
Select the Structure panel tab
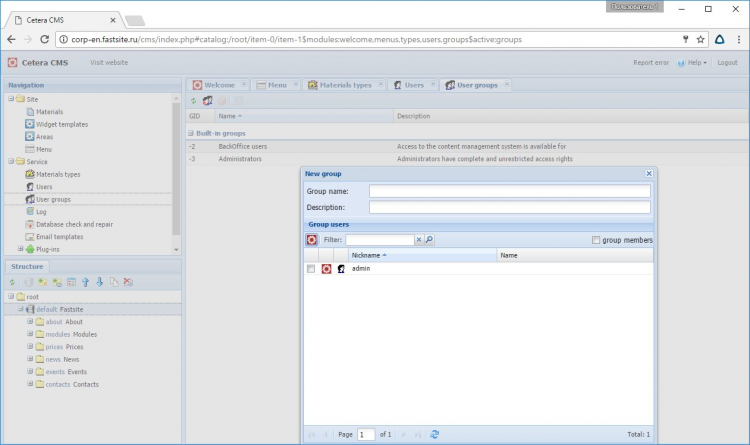pos(27,267)
